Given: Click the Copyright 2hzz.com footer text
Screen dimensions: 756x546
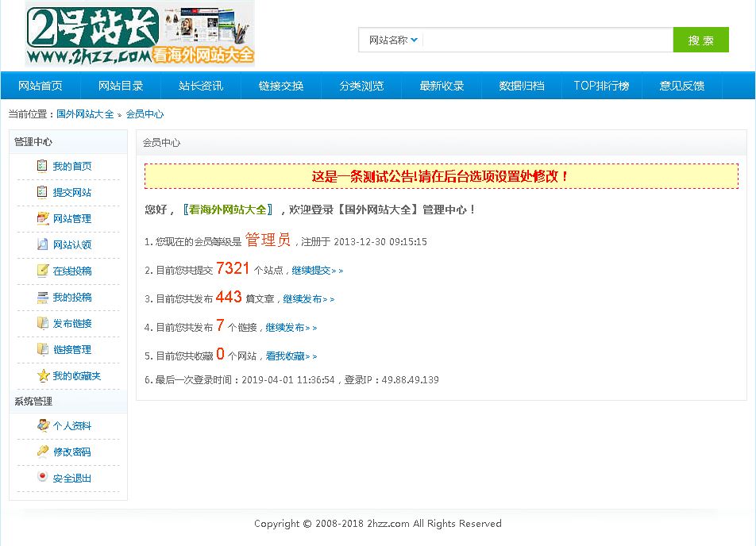Looking at the screenshot, I should tap(378, 523).
